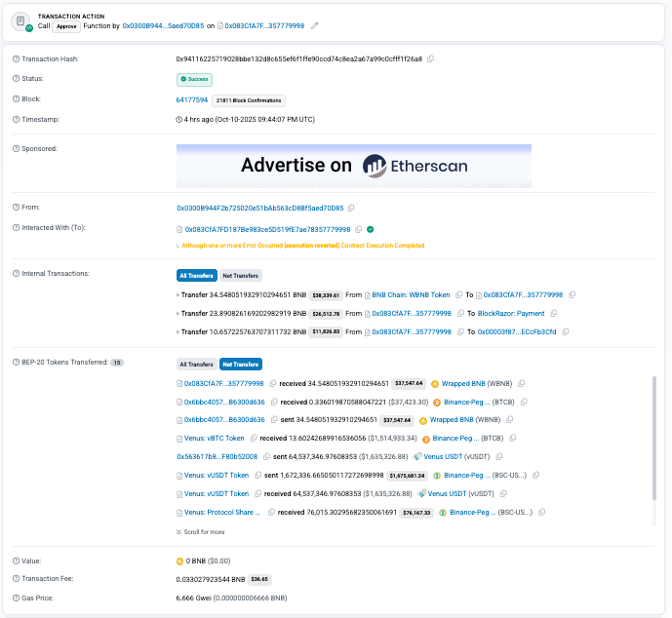Click the Advertise on Etherscan banner
Image resolution: width=672 pixels, height=618 pixels.
coord(354,166)
